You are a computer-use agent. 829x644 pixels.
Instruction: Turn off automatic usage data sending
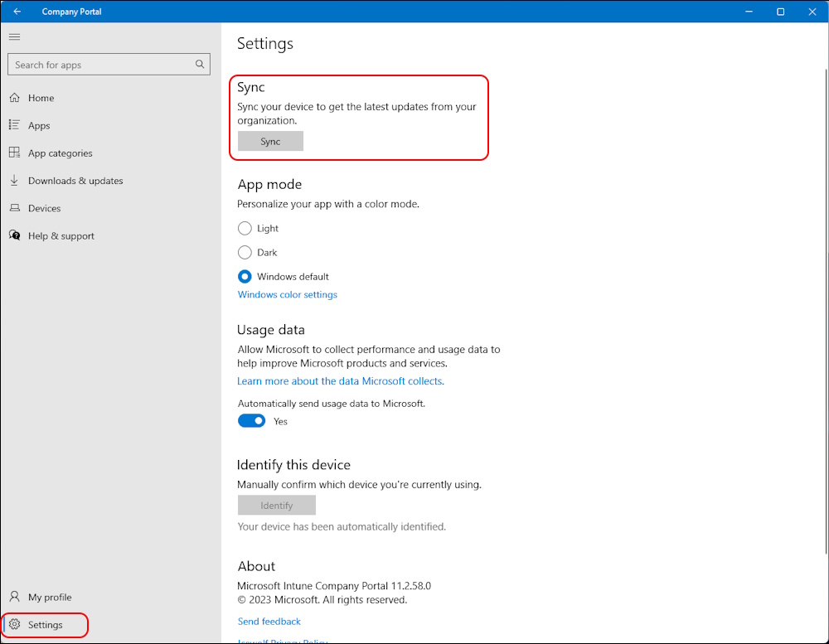[x=252, y=421]
